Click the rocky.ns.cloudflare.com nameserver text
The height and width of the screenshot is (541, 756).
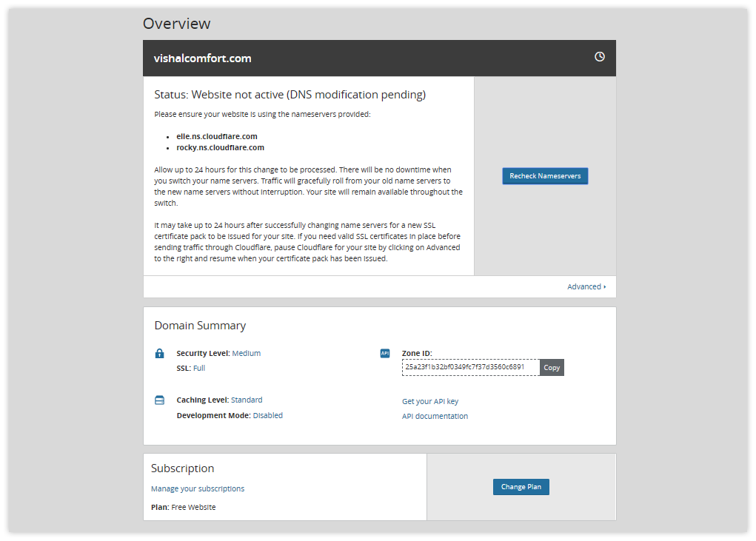(221, 147)
